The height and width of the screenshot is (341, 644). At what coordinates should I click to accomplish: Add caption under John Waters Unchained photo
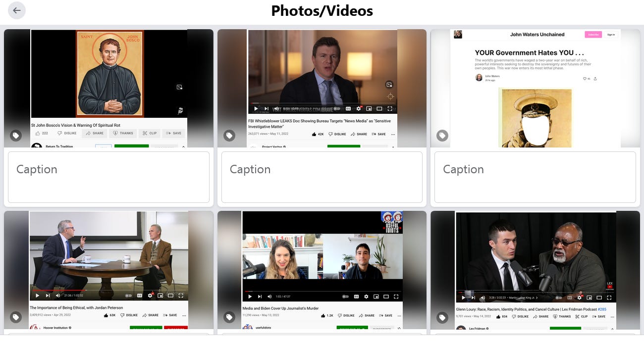click(x=535, y=177)
